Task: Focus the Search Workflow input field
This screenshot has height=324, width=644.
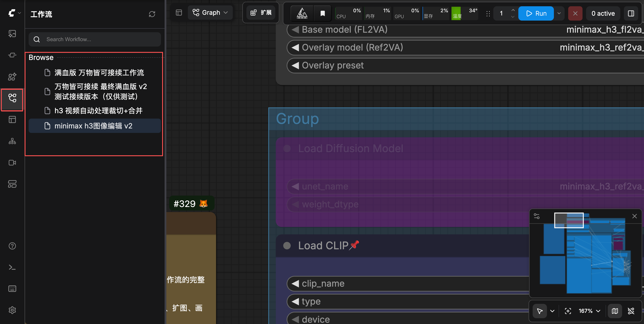Action: click(x=95, y=39)
